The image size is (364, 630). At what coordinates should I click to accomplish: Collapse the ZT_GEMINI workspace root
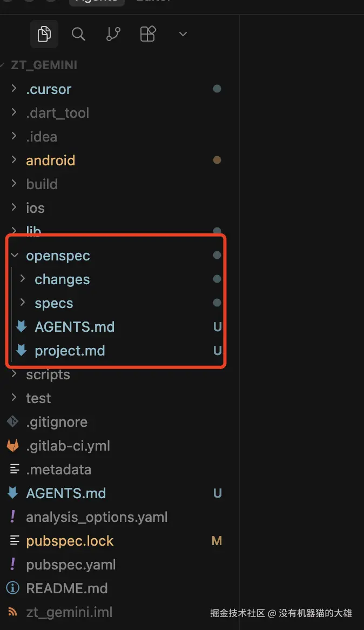tap(4, 65)
